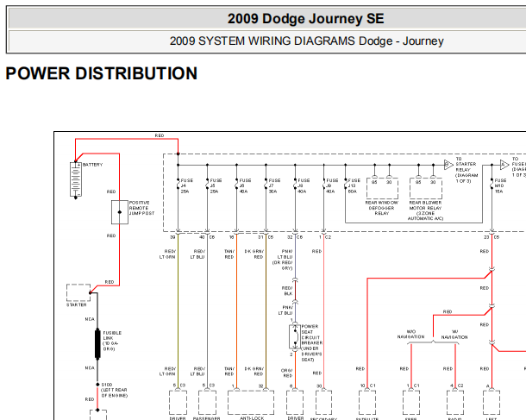The image size is (526, 420).
Task: Click the "POWER SEAT CIRCUIT BREAKER" label
Action: pyautogui.click(x=312, y=343)
